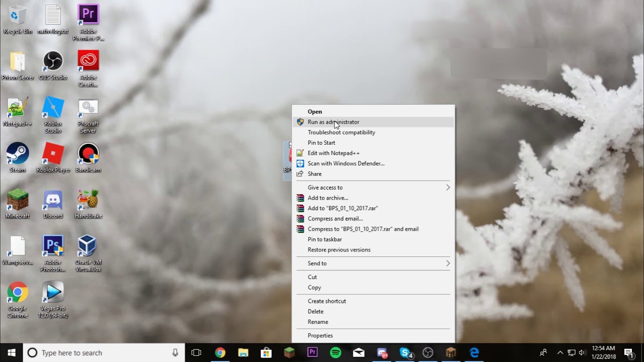The width and height of the screenshot is (644, 362).
Task: Choose Run as administrator
Action: click(373, 122)
